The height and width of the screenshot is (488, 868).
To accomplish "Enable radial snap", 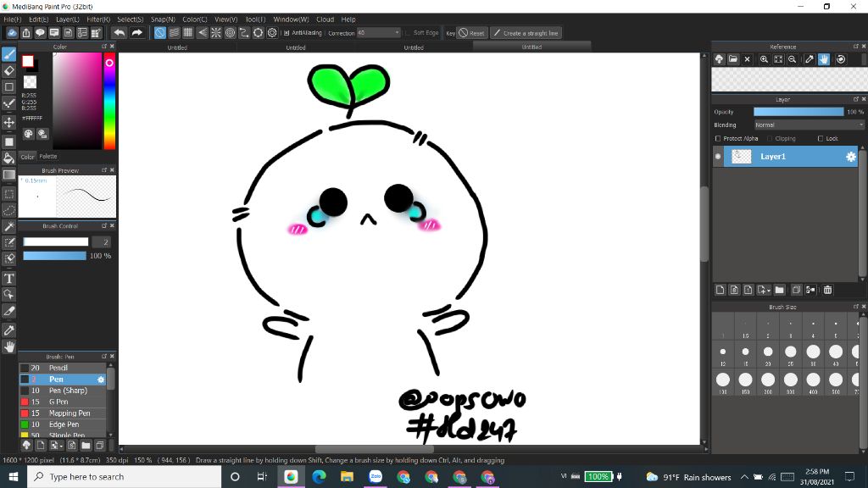I will point(216,33).
